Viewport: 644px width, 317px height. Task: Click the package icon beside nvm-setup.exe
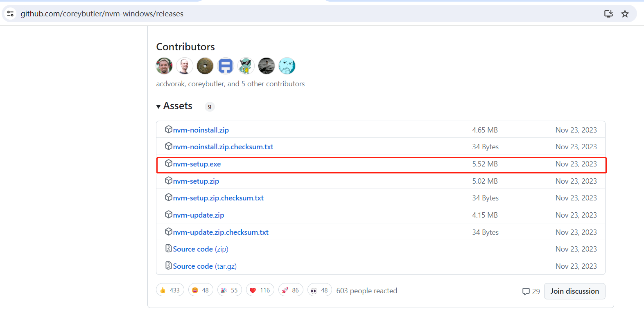point(168,164)
